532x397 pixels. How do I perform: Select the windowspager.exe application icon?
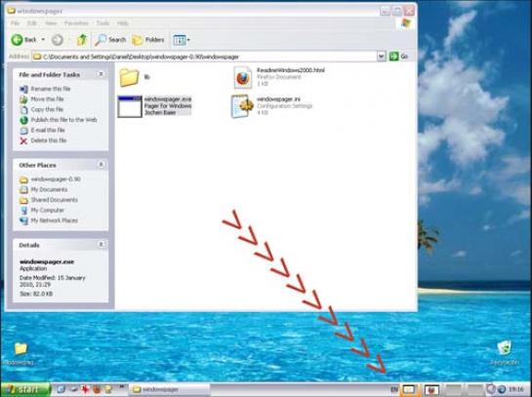[130, 106]
